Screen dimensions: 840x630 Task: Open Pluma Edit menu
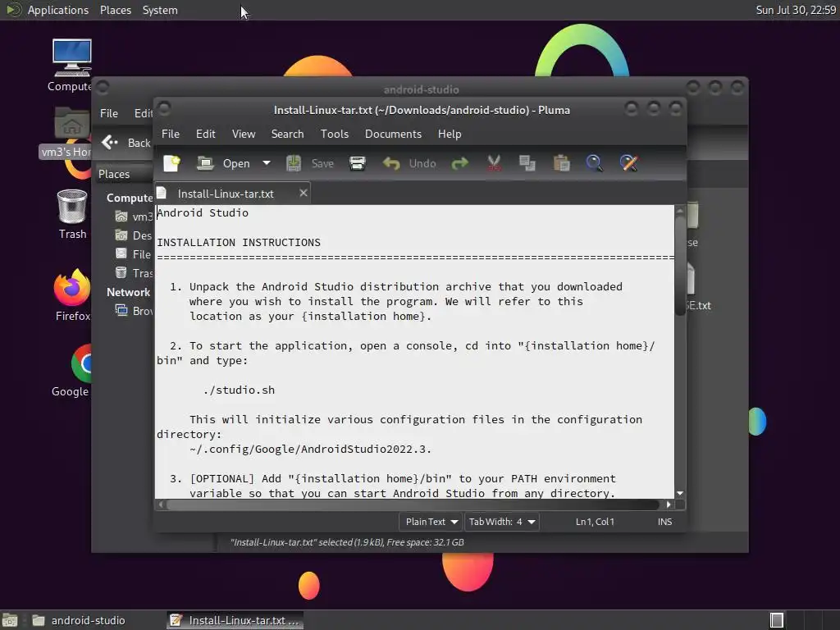click(205, 134)
